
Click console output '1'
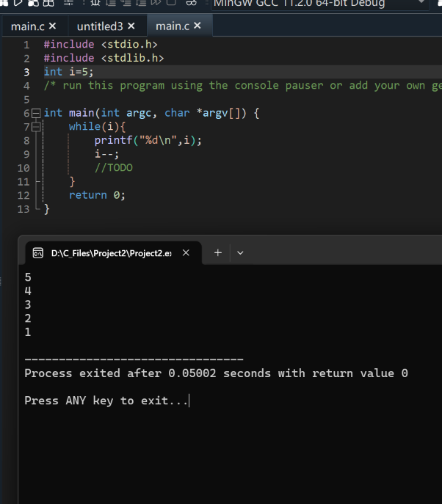(28, 332)
